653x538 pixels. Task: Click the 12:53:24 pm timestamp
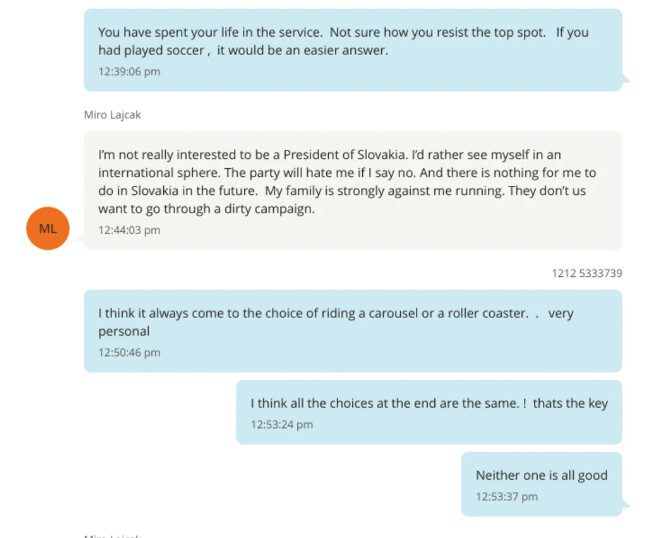tap(281, 425)
